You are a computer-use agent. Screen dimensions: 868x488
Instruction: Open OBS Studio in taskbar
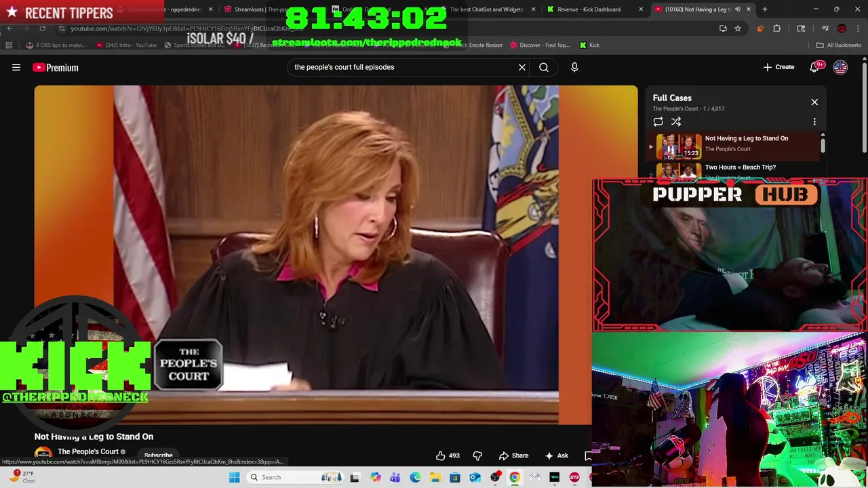[x=495, y=477]
